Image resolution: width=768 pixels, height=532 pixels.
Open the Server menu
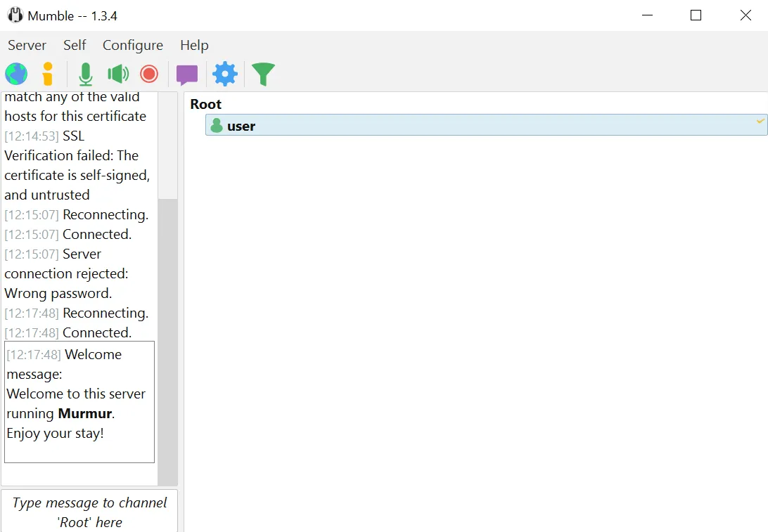27,45
